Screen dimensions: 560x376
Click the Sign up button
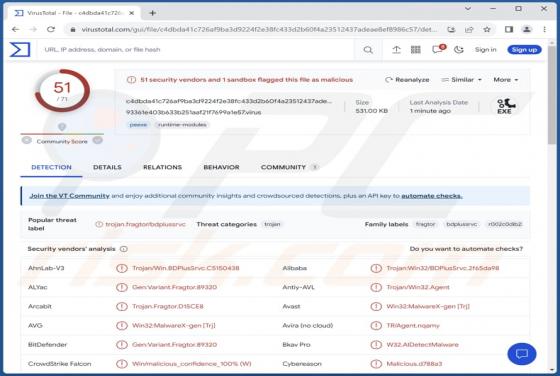point(524,50)
